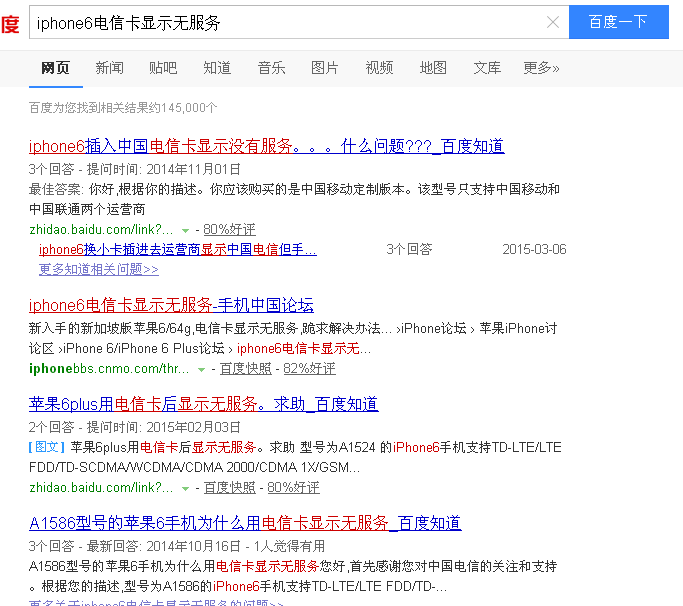Click the 最佳答案 snippet text in first result

pyautogui.click(x=294, y=200)
